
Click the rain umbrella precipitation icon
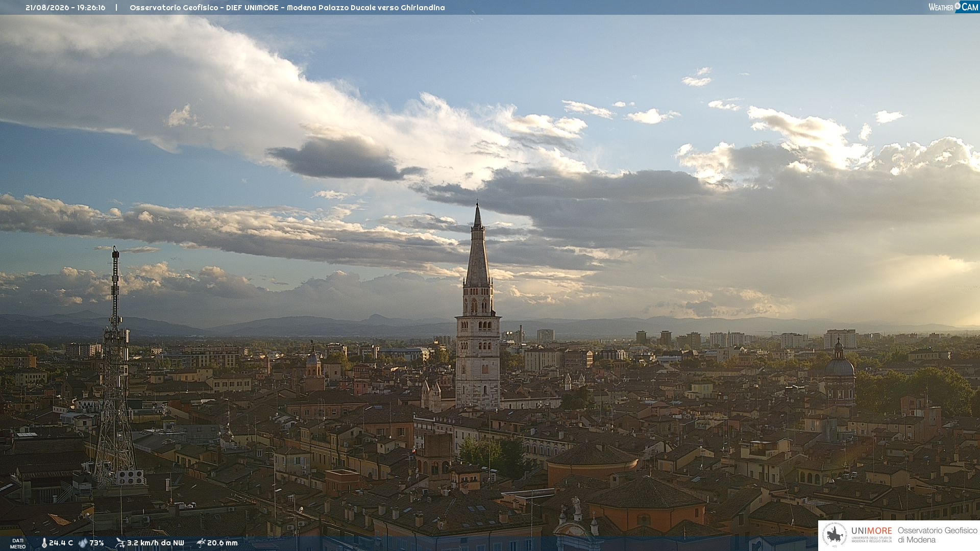click(201, 543)
